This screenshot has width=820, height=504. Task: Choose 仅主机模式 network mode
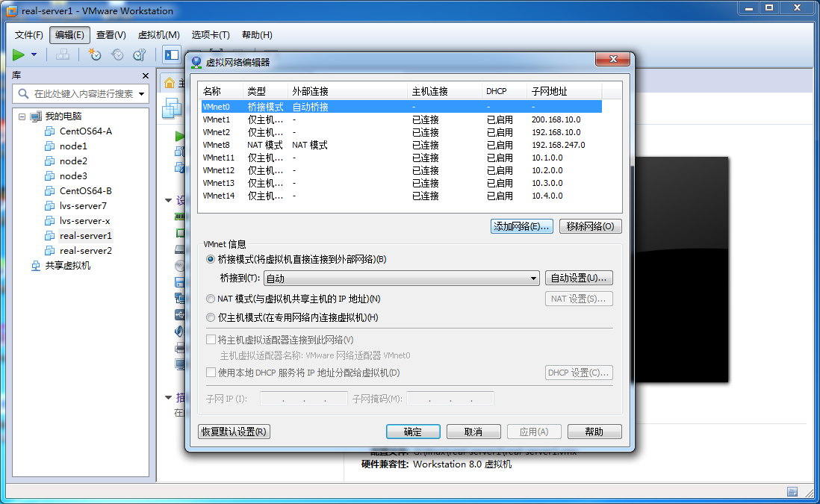(x=210, y=314)
